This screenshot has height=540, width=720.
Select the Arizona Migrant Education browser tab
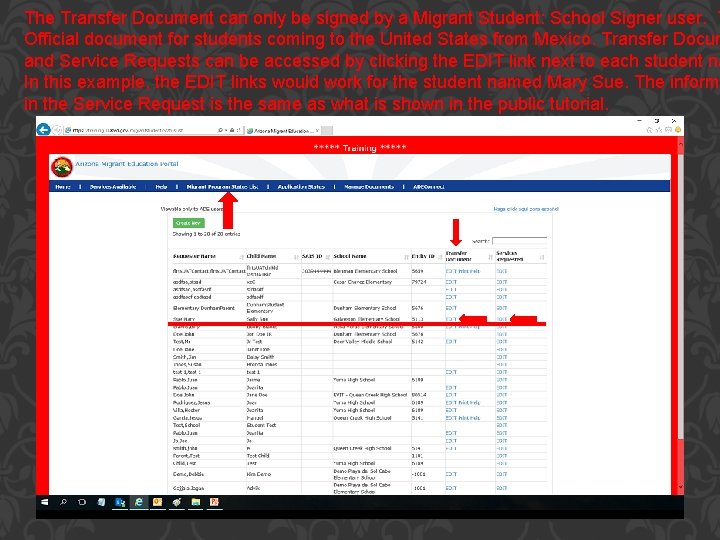(x=282, y=131)
